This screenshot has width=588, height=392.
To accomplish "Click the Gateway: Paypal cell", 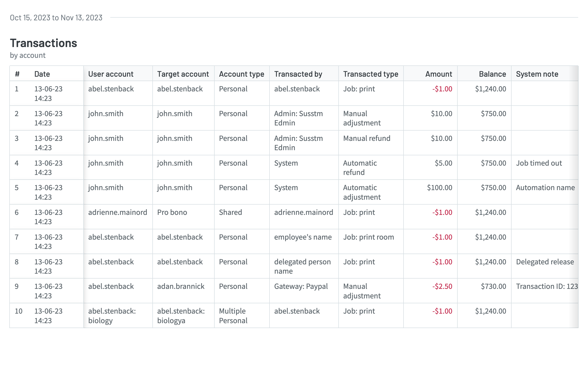I will (301, 286).
